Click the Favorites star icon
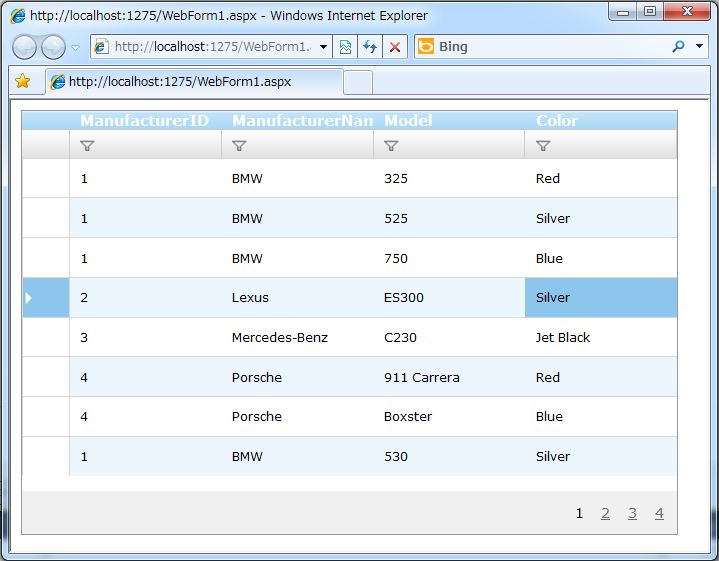Screen dimensions: 719x561 click(22, 81)
